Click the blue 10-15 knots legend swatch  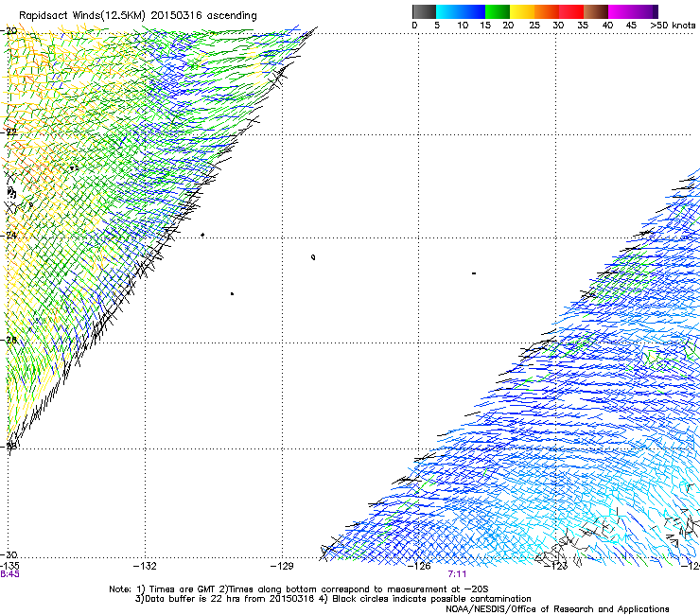pos(473,11)
